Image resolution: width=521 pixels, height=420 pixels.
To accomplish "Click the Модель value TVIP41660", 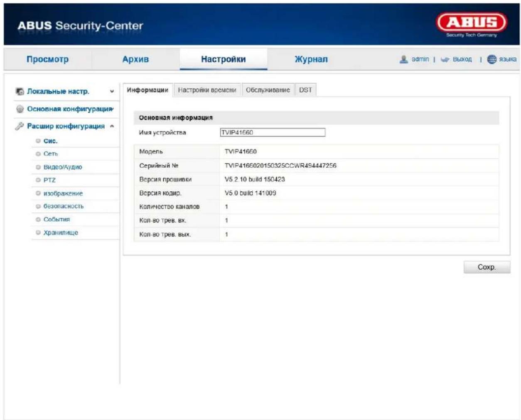I will coord(241,151).
